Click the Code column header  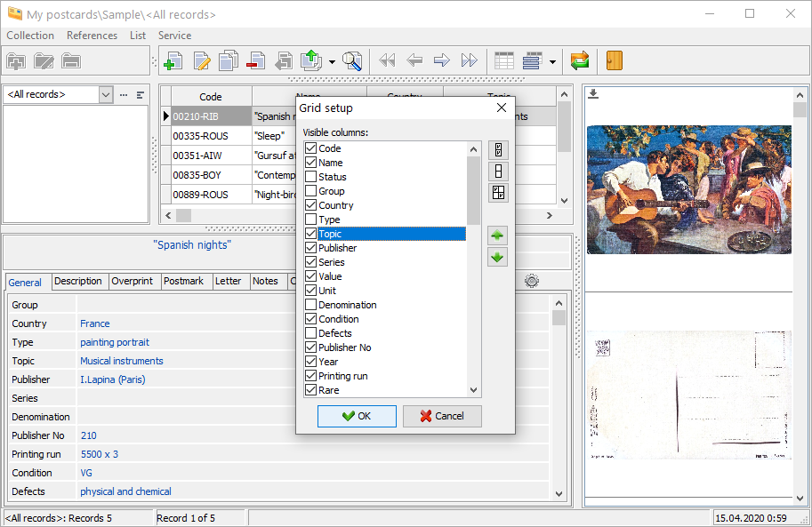[211, 96]
